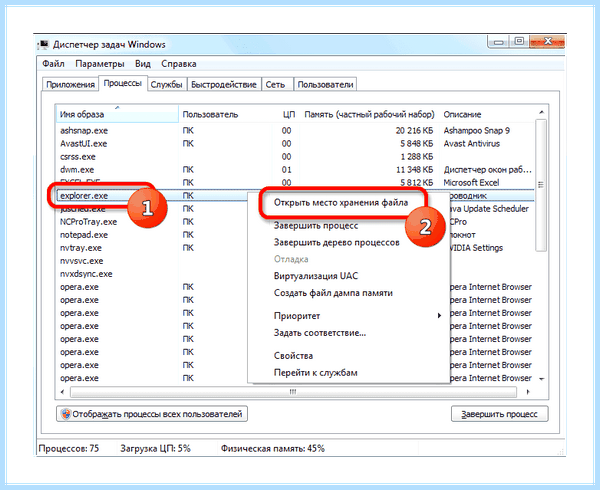
Task: Select the nvtray.exe process
Action: [x=81, y=248]
